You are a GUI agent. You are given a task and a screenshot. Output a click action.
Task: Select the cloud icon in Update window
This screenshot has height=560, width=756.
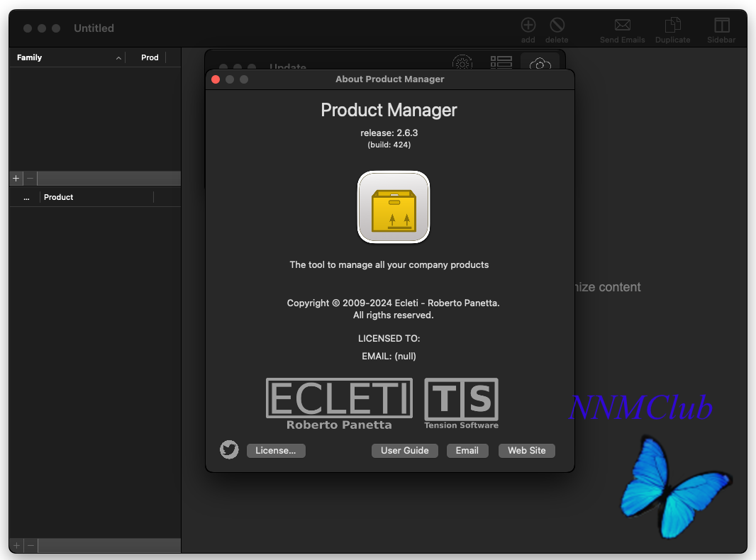point(540,63)
